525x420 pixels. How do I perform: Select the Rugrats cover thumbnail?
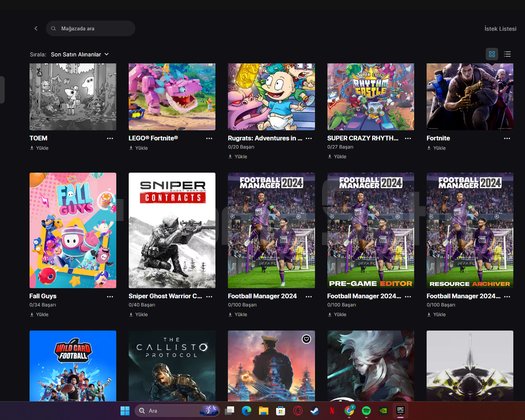[x=272, y=97]
